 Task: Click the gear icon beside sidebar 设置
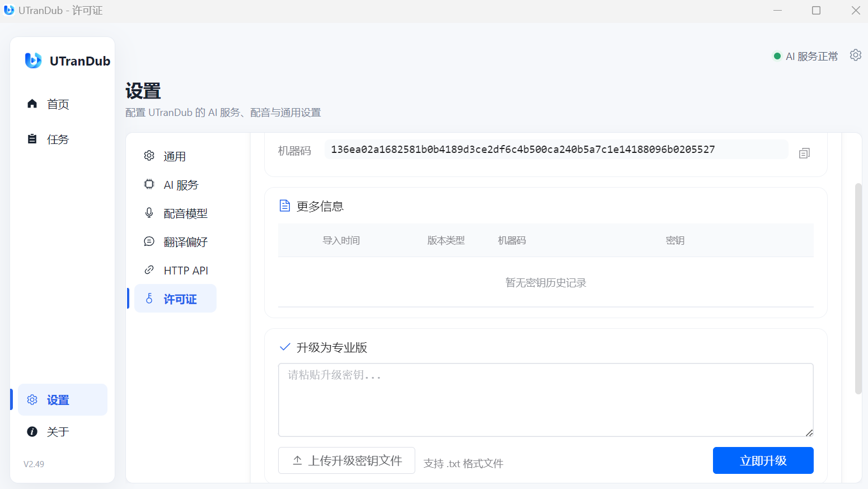coord(32,399)
